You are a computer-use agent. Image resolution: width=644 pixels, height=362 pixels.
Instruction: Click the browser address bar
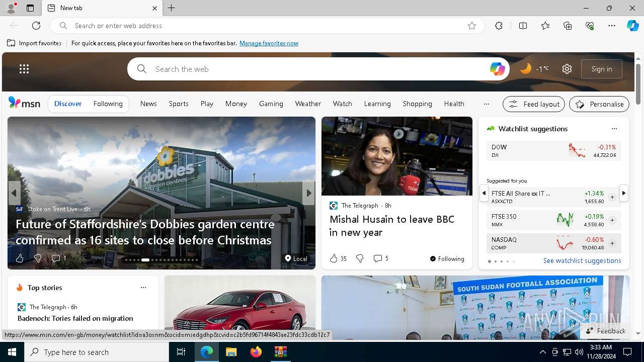[267, 26]
